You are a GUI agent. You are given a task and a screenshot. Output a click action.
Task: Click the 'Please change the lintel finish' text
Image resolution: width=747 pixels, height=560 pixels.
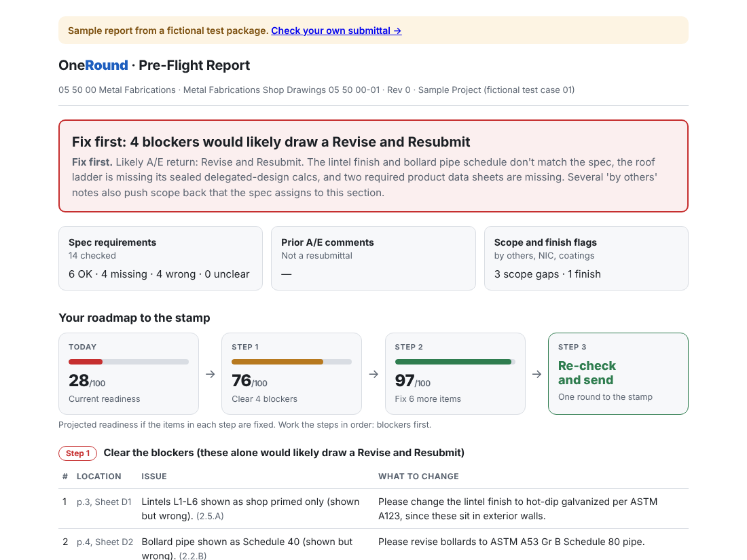518,508
